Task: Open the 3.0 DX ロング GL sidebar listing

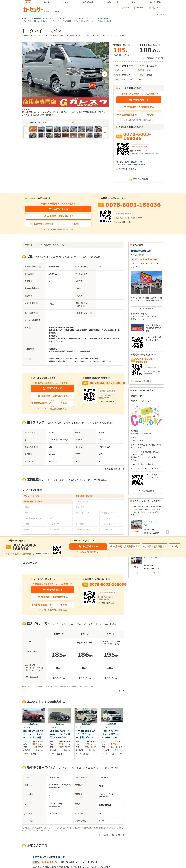Action: (x=146, y=527)
